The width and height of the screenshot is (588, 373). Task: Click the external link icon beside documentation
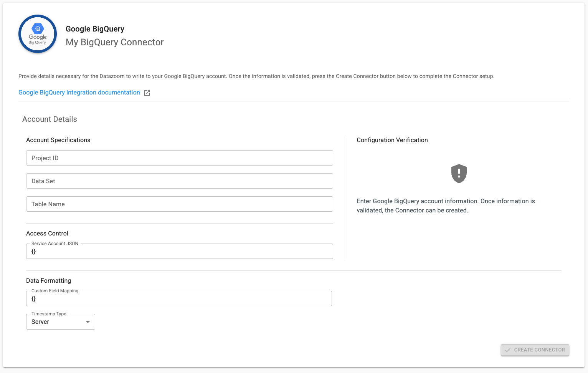click(x=147, y=93)
